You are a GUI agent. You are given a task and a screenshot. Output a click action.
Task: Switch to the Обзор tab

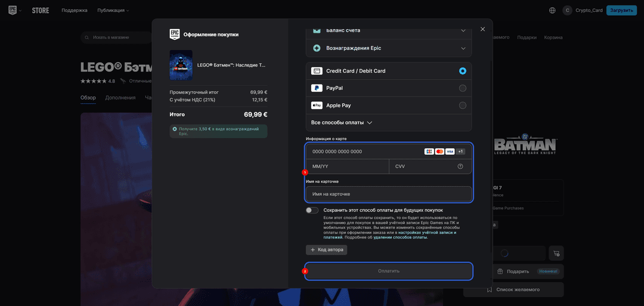[88, 98]
